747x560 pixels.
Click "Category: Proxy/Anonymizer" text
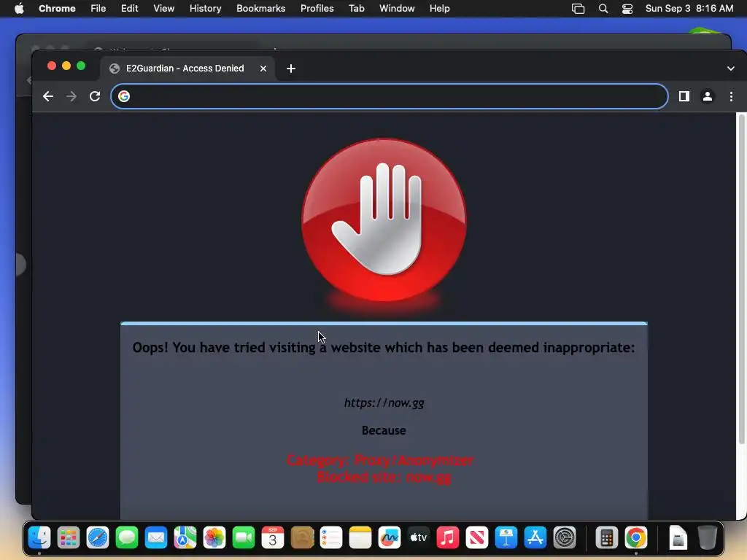tap(380, 460)
